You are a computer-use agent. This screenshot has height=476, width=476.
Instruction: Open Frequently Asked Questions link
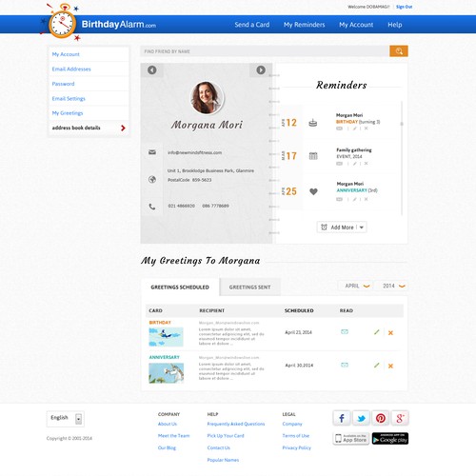[236, 424]
